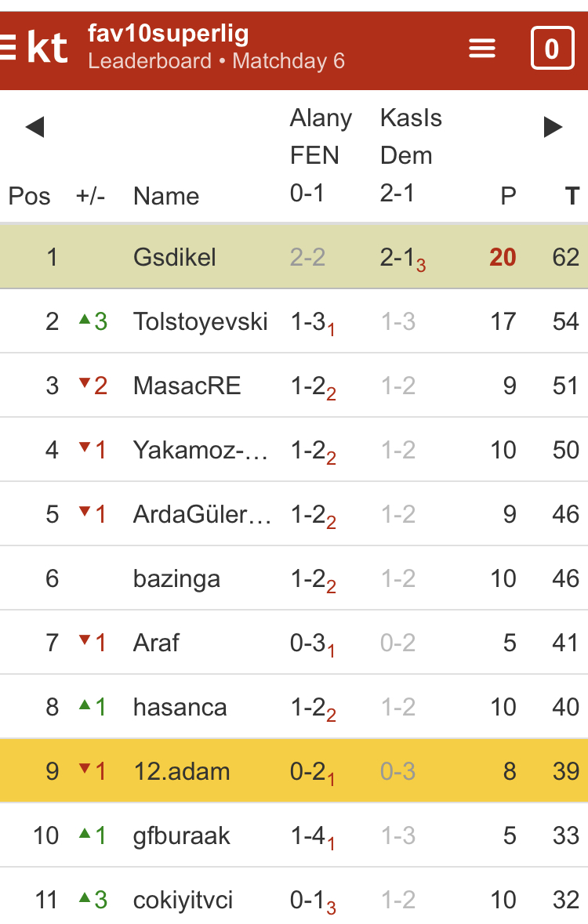
Task: Open the notification counter box showing 0
Action: [x=551, y=49]
